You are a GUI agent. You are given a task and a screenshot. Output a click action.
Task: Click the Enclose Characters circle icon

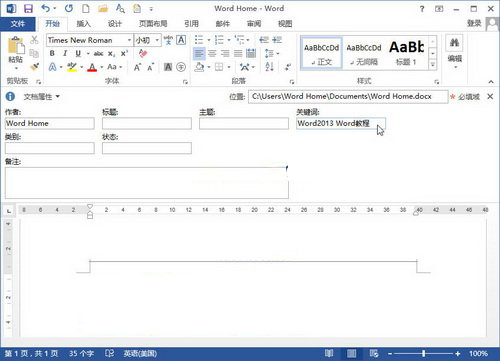point(181,67)
